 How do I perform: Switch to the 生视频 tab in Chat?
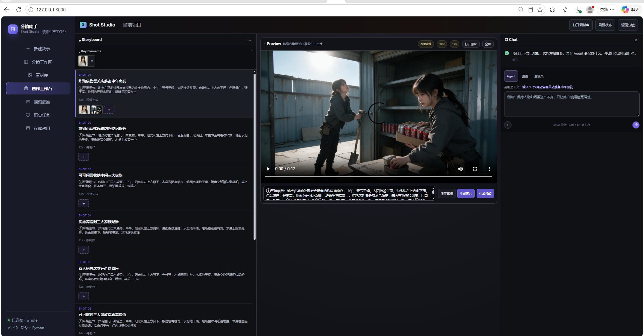[x=539, y=76]
